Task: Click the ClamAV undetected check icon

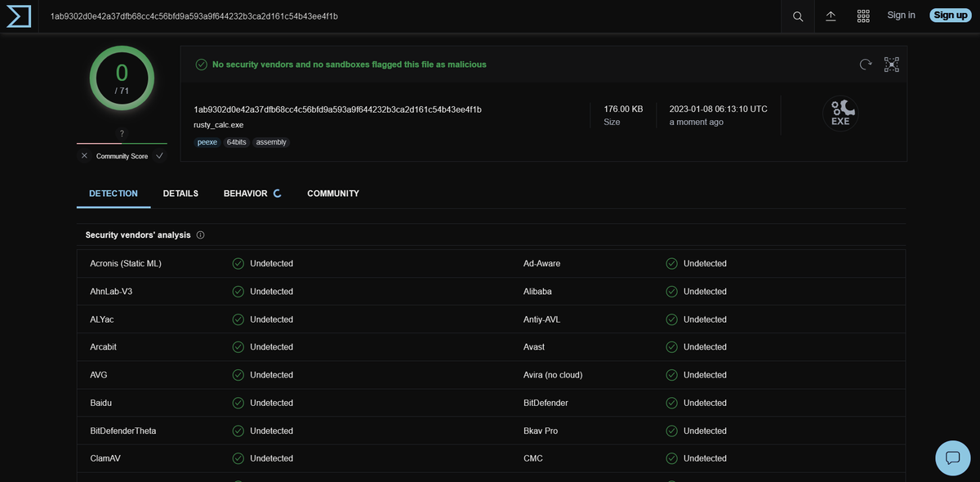Action: (238, 458)
